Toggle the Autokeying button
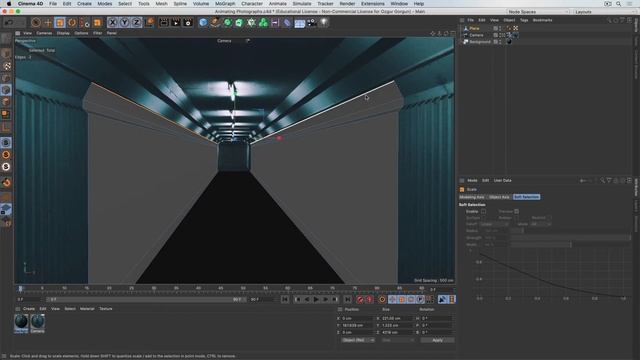Image resolution: width=640 pixels, height=360 pixels. click(369, 300)
